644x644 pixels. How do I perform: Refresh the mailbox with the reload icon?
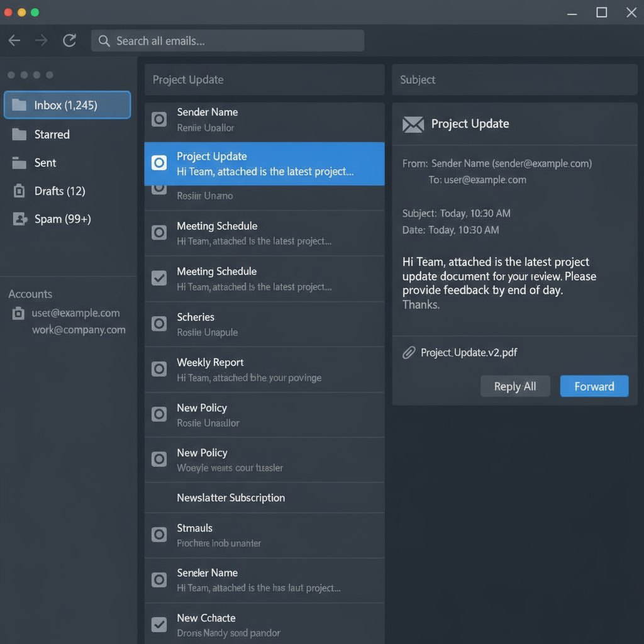coord(69,41)
